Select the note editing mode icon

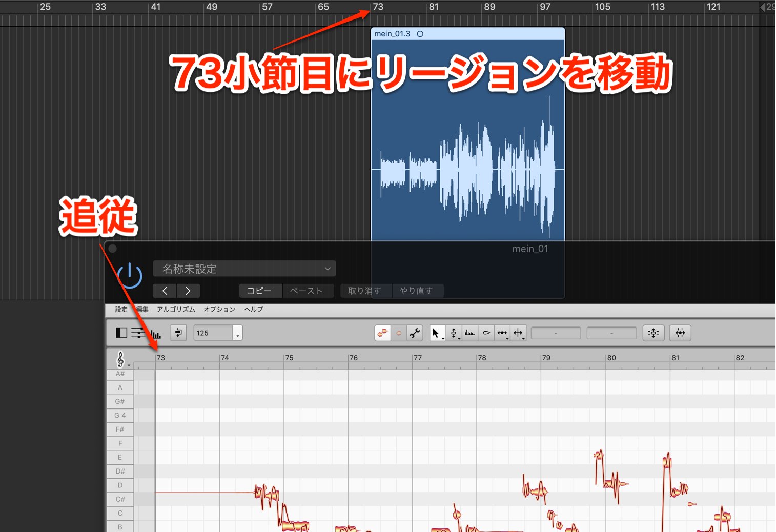[382, 333]
